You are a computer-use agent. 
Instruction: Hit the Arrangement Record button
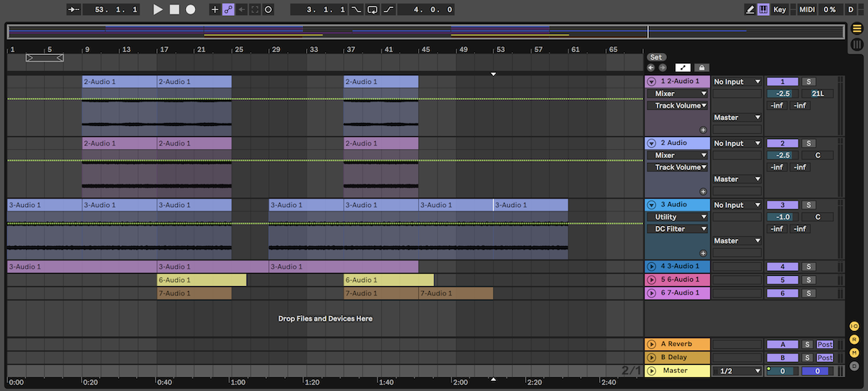(x=190, y=9)
